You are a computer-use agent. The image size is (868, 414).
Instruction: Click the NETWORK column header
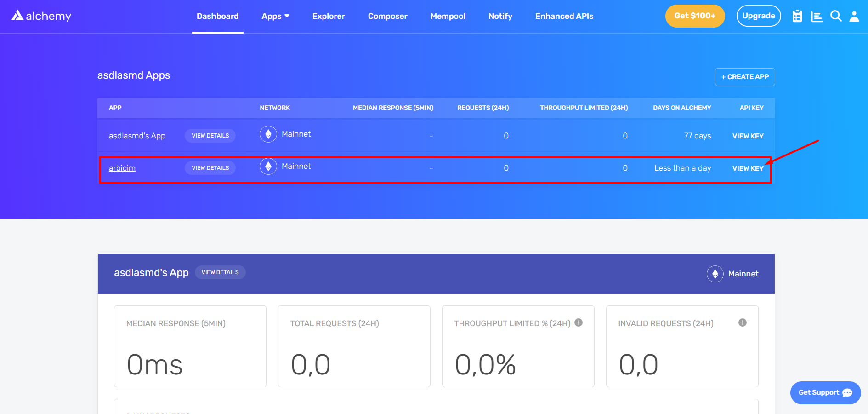coord(275,108)
